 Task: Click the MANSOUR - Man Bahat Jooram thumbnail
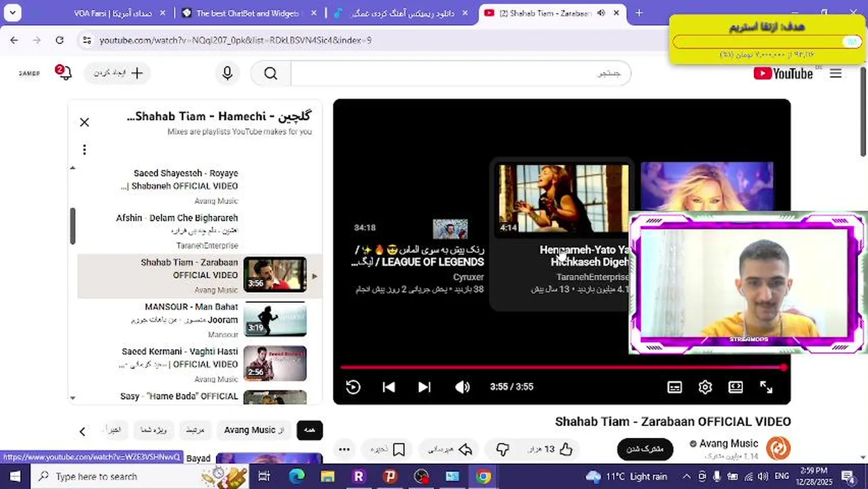point(275,319)
